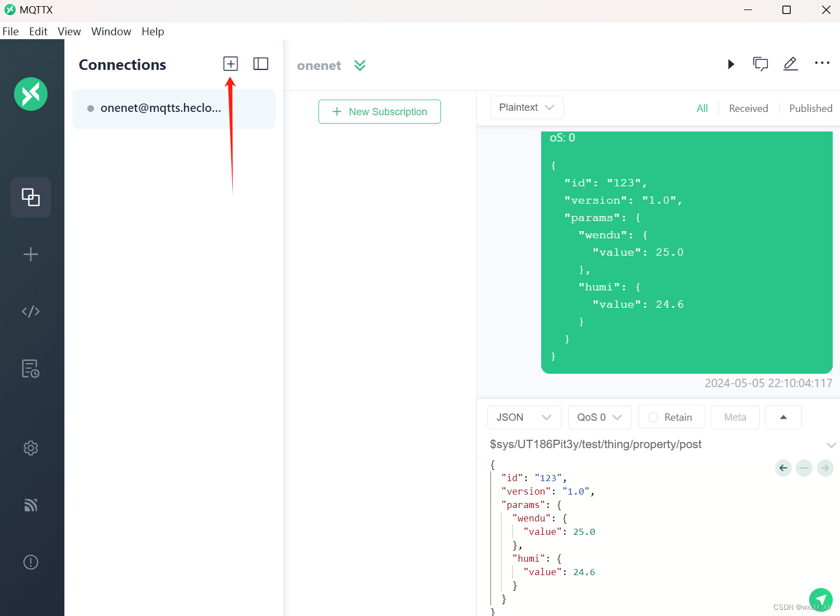Open the Script page via code icon
The width and height of the screenshot is (840, 616).
(x=31, y=312)
